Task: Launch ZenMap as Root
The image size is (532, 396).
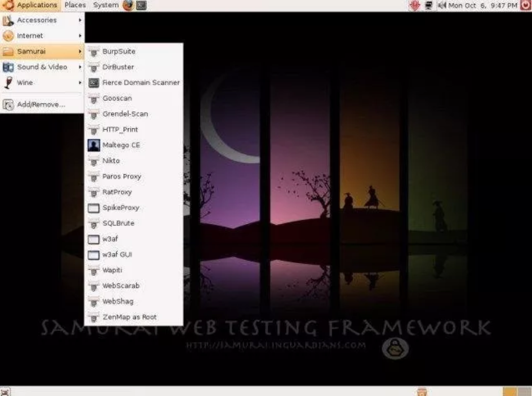Action: 134,317
